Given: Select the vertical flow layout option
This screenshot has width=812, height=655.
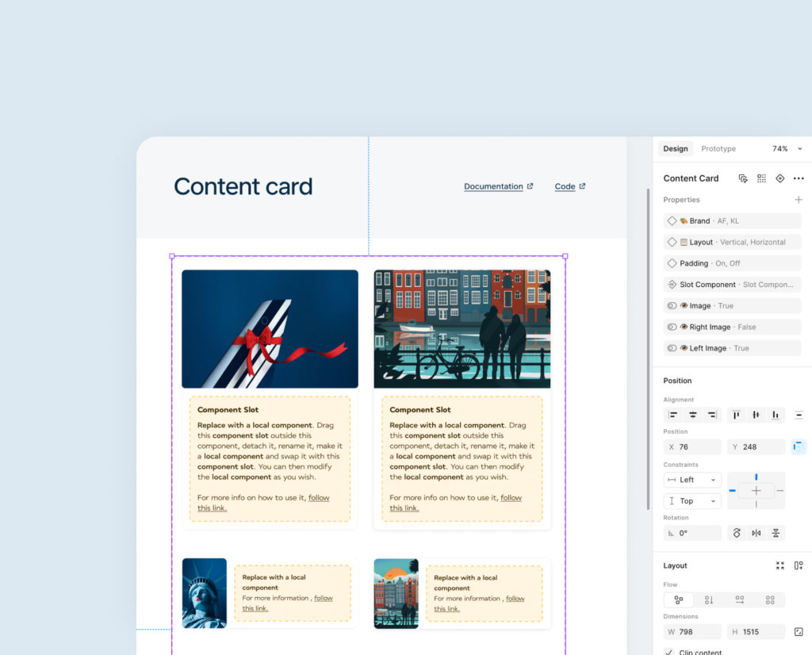Looking at the screenshot, I should [709, 600].
